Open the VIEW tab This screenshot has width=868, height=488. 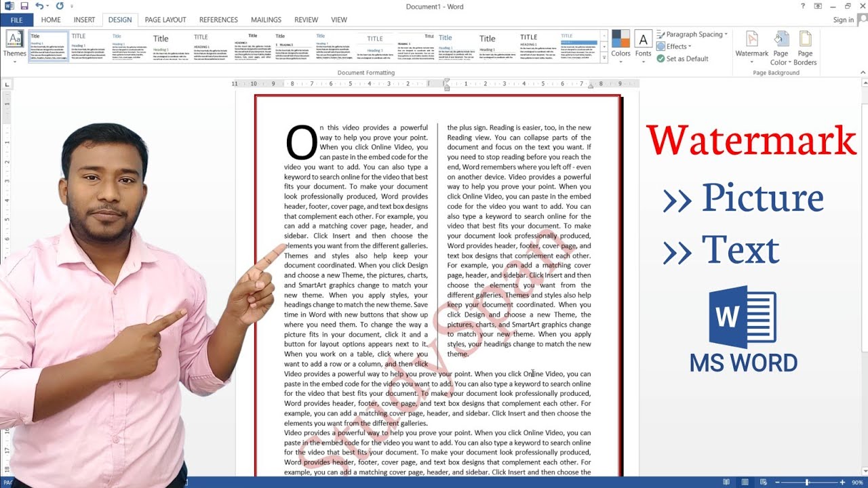tap(339, 20)
